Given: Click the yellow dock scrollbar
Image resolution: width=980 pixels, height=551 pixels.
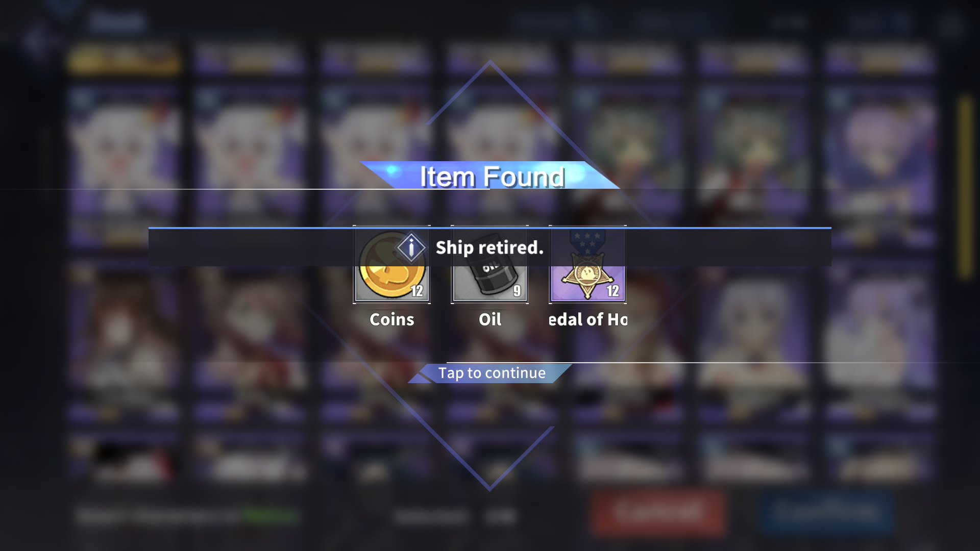Looking at the screenshot, I should (964, 186).
